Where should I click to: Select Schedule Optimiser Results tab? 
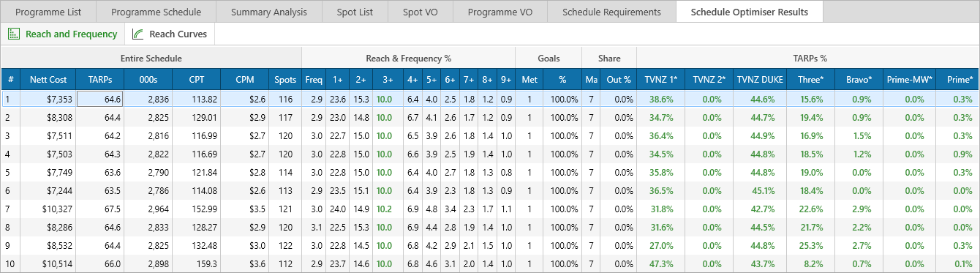pos(750,12)
